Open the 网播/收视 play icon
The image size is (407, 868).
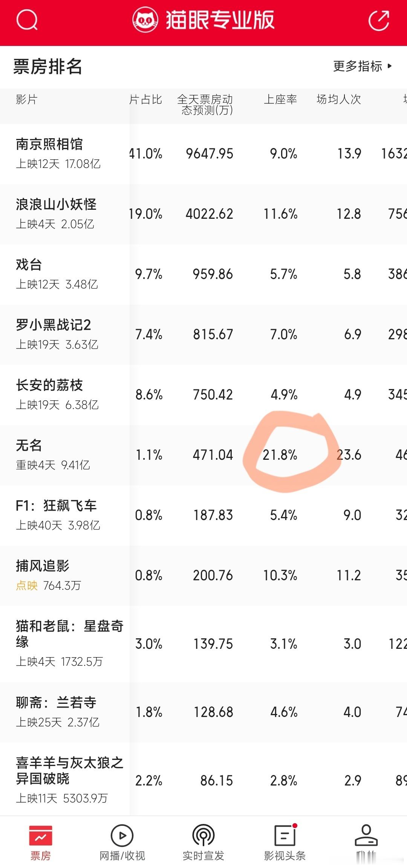(122, 836)
